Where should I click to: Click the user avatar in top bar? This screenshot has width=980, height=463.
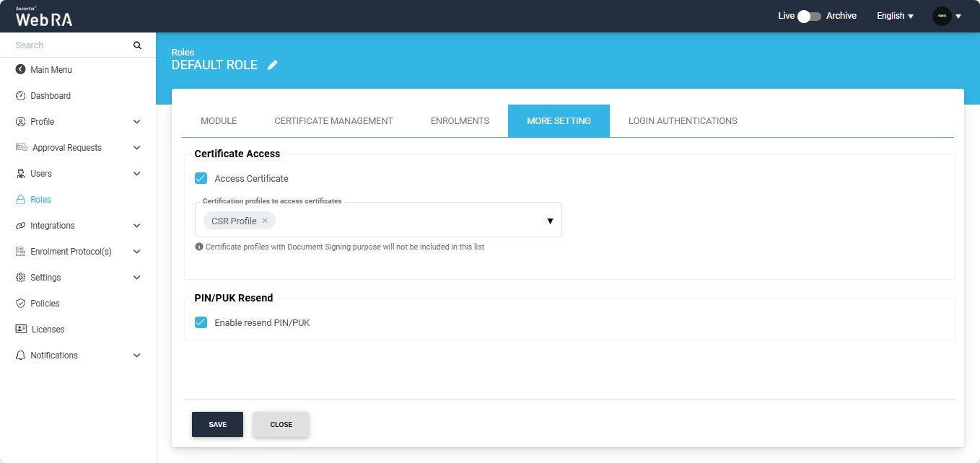tap(942, 16)
